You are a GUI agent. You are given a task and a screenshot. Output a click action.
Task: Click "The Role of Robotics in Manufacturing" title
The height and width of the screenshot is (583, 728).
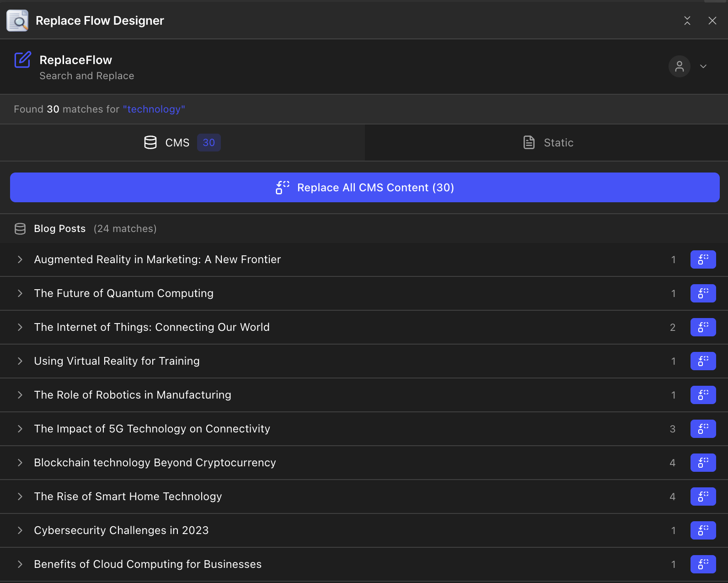[x=133, y=395]
